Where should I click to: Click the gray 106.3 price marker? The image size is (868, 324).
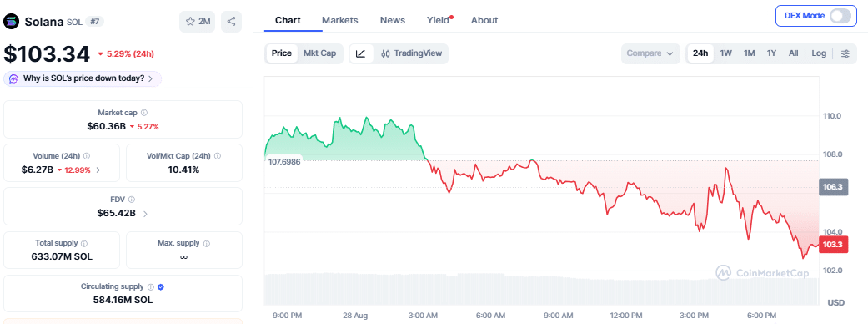pyautogui.click(x=833, y=187)
